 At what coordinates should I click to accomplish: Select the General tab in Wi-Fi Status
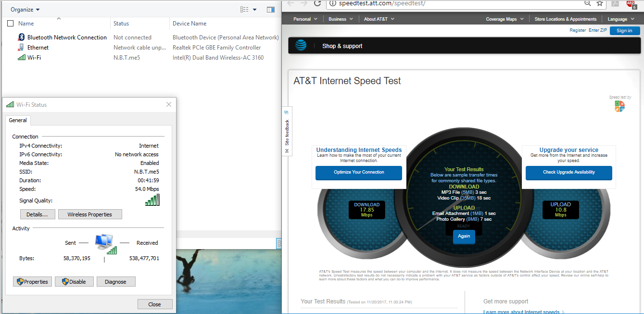(18, 120)
